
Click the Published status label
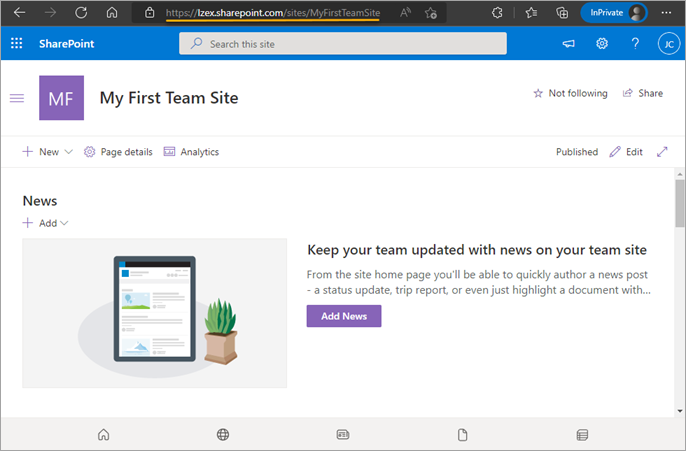(577, 152)
